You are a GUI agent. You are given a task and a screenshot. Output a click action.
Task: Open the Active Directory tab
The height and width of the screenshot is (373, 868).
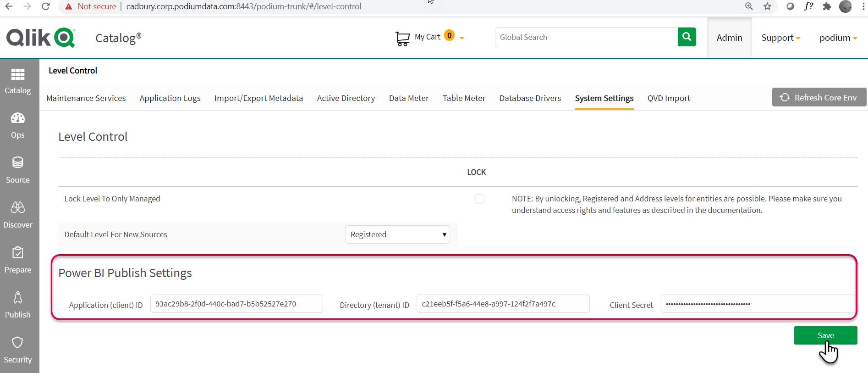pos(346,98)
